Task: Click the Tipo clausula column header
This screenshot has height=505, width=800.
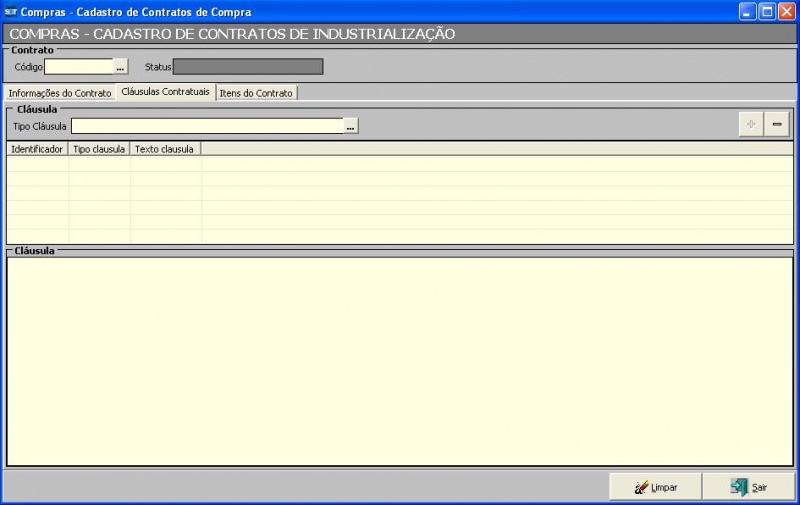Action: [x=99, y=149]
